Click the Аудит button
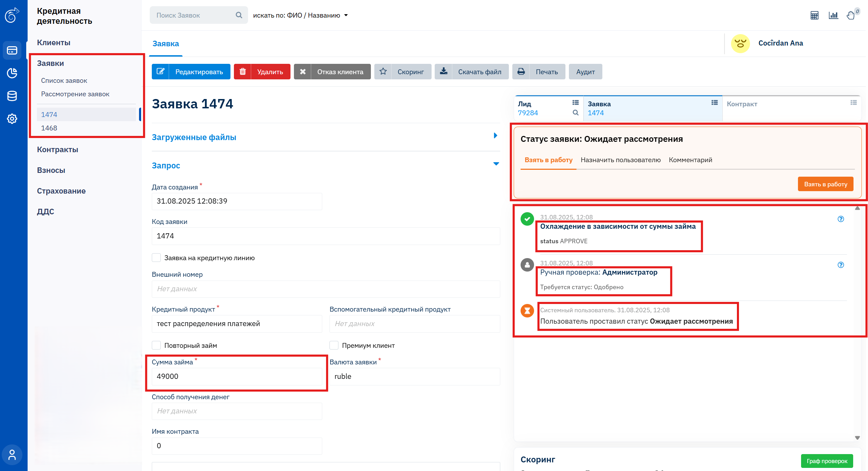This screenshot has width=868, height=471. coord(585,71)
